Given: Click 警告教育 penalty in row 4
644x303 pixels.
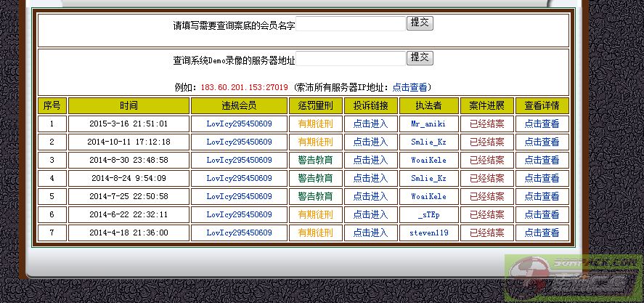Looking at the screenshot, I should click(x=315, y=178).
